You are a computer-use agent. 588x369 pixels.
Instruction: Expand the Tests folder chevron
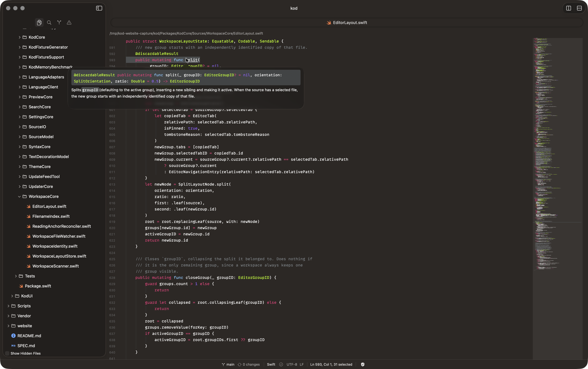point(16,276)
